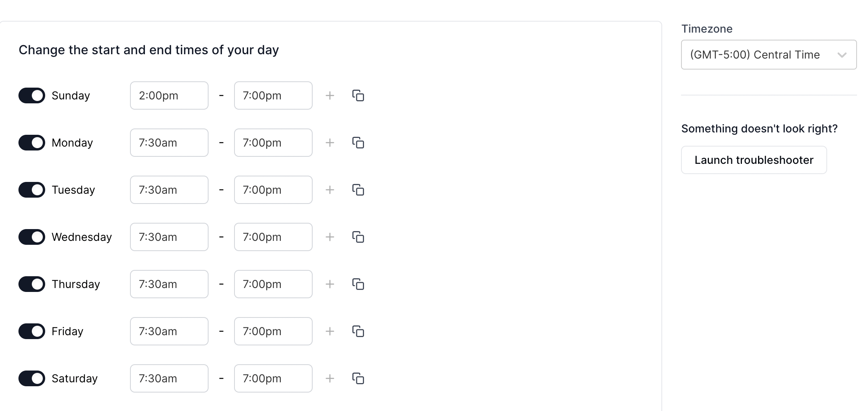
Task: Select Friday's 7:00pm end time field
Action: 273,331
